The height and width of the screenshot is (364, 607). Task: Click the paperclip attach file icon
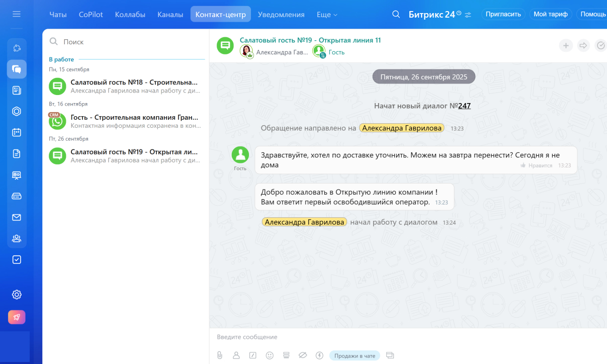point(220,355)
